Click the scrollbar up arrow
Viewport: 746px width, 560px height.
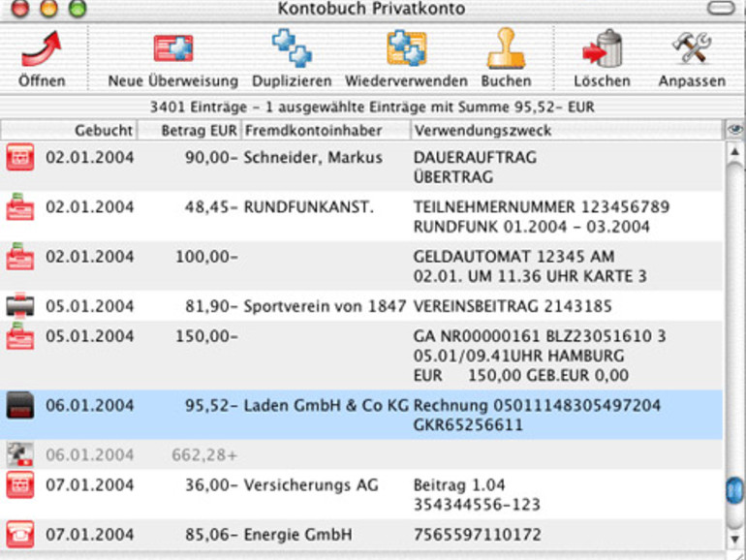pos(735,152)
